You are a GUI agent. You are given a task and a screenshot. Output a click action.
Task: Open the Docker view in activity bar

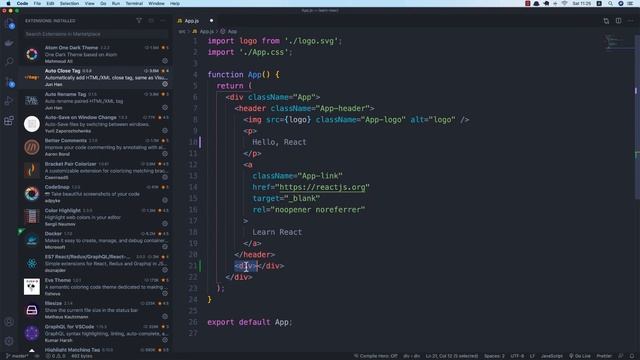click(9, 43)
